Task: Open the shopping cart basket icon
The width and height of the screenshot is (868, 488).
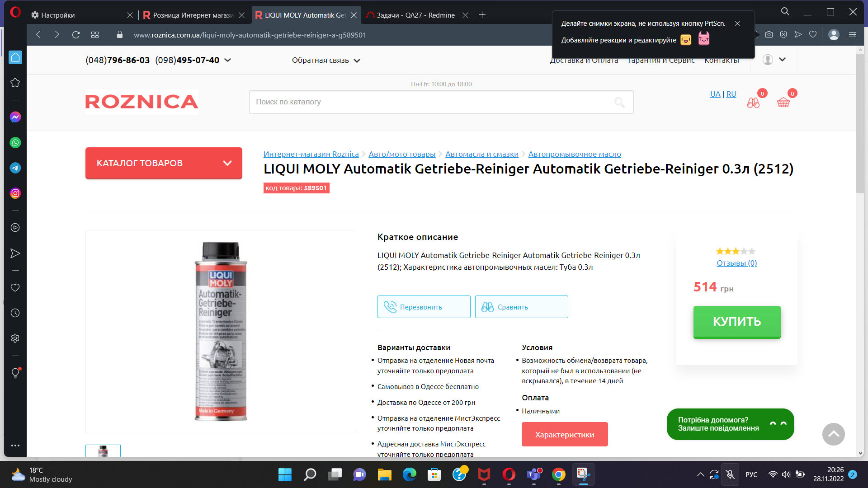Action: click(x=783, y=103)
